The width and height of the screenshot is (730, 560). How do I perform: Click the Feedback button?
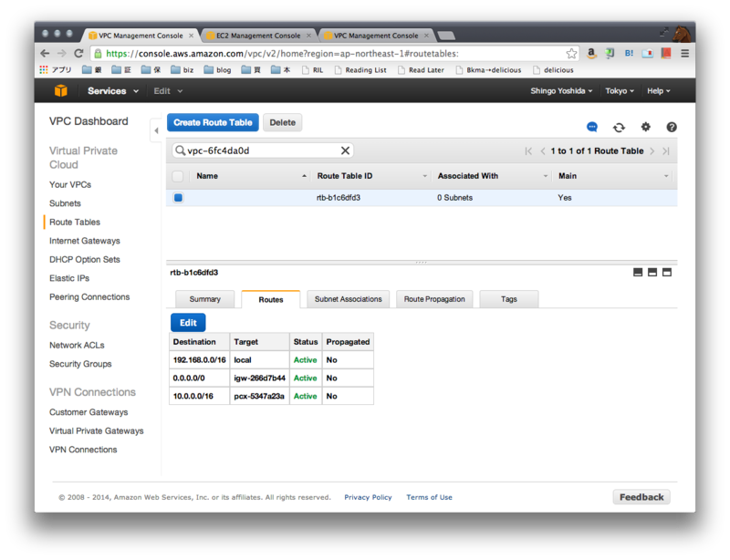coord(641,497)
